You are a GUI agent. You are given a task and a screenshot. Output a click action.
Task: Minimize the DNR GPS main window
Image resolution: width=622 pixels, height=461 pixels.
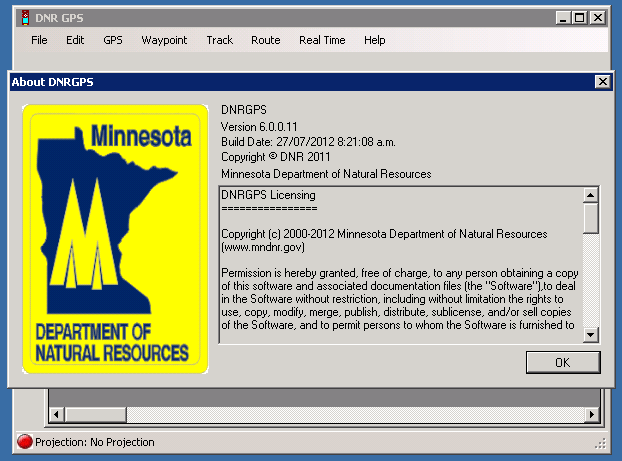pos(563,18)
